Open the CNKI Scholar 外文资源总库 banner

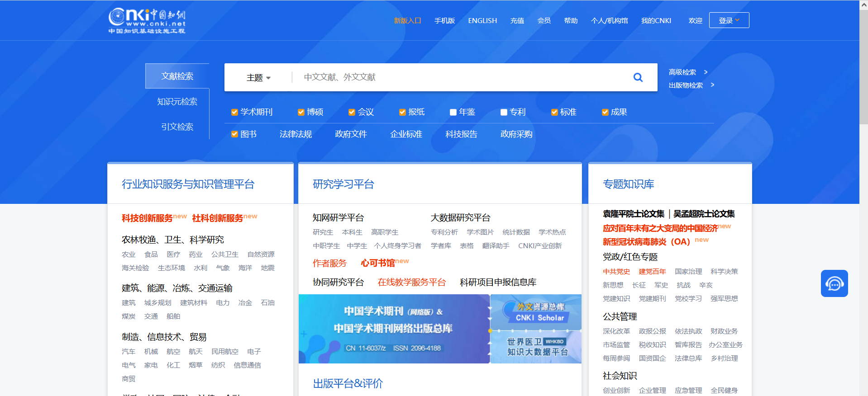tap(536, 312)
